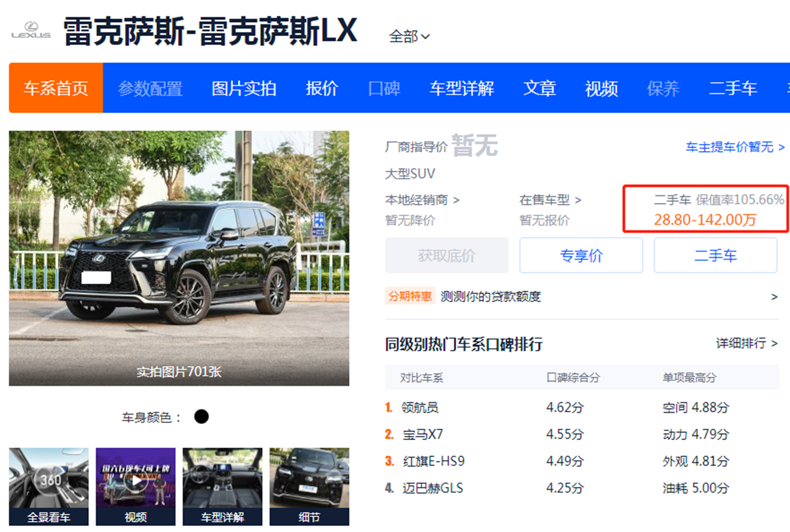Click the 二手车 button below the price

tap(716, 256)
